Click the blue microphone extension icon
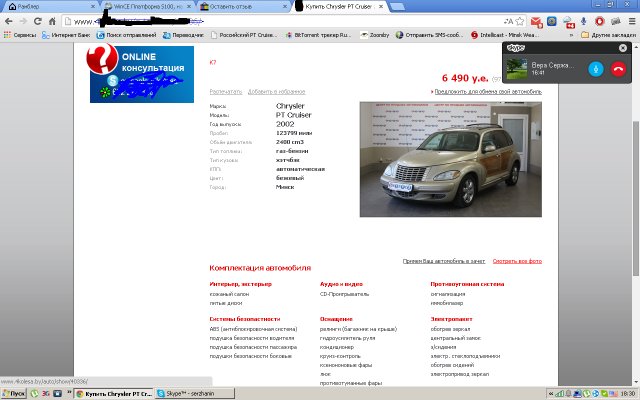This screenshot has width=640, height=400. coord(584,21)
